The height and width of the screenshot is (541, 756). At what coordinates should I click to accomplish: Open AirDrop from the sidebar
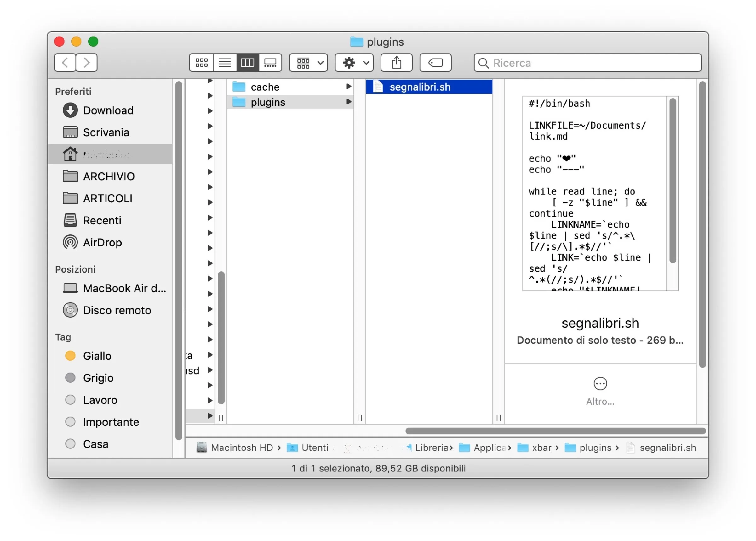pyautogui.click(x=102, y=243)
